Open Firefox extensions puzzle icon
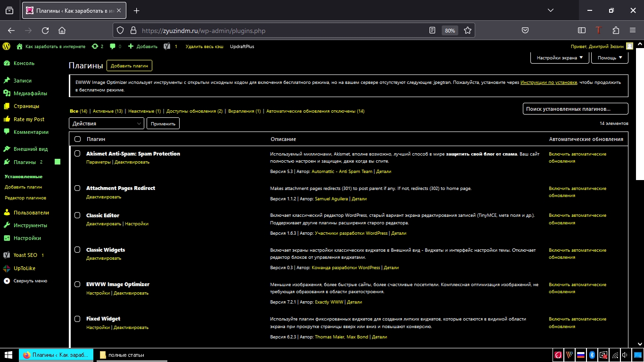This screenshot has height=362, width=644. 616,30
